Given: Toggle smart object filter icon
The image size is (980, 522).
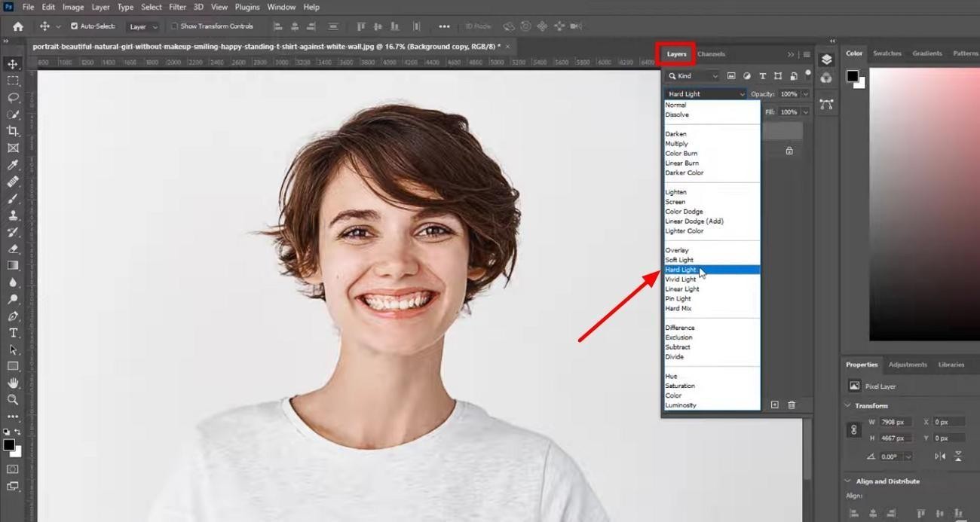Looking at the screenshot, I should click(x=793, y=76).
